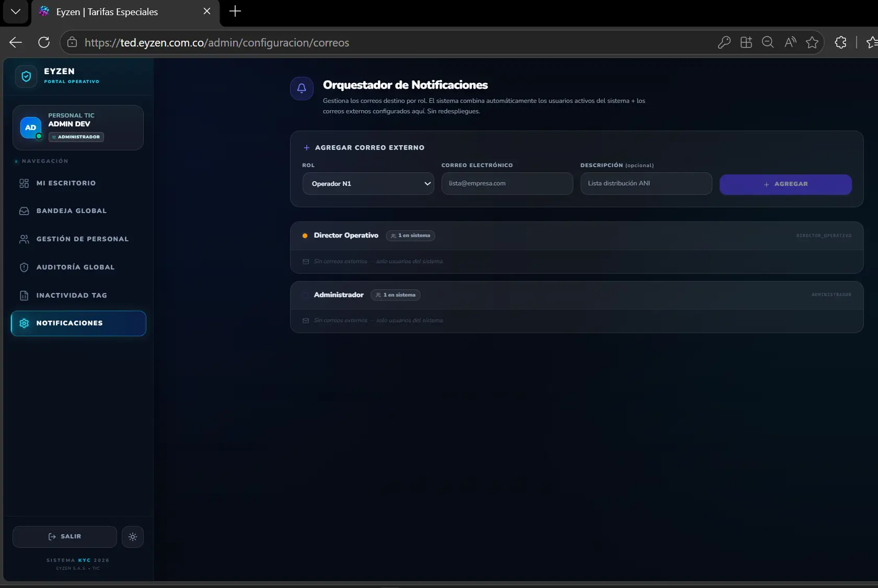
Task: Select Notificaciones menu item
Action: (78, 323)
